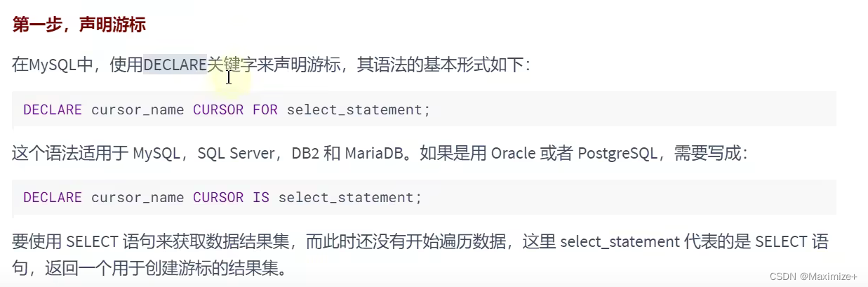
Task: Click the DB2 text
Action: tap(305, 154)
